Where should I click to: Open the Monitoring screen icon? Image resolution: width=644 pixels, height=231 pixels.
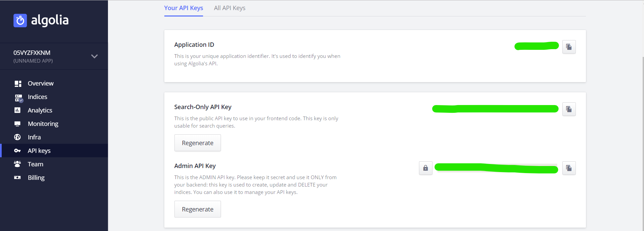pos(18,124)
